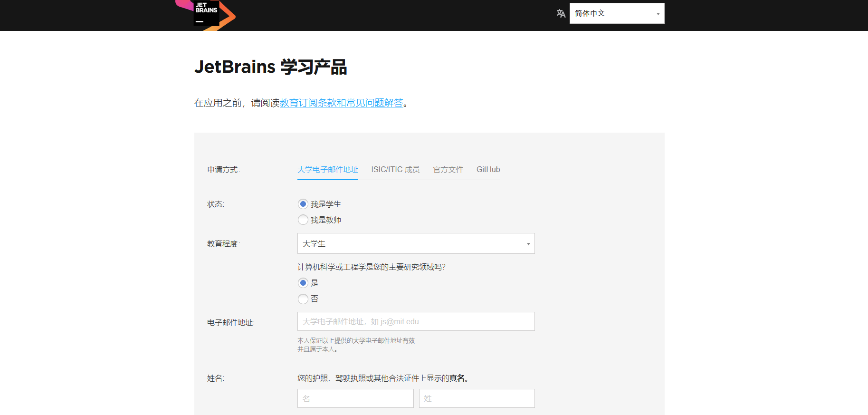Viewport: 868px width, 415px height.
Task: Click the 本人保证 email declaration text
Action: tap(356, 345)
